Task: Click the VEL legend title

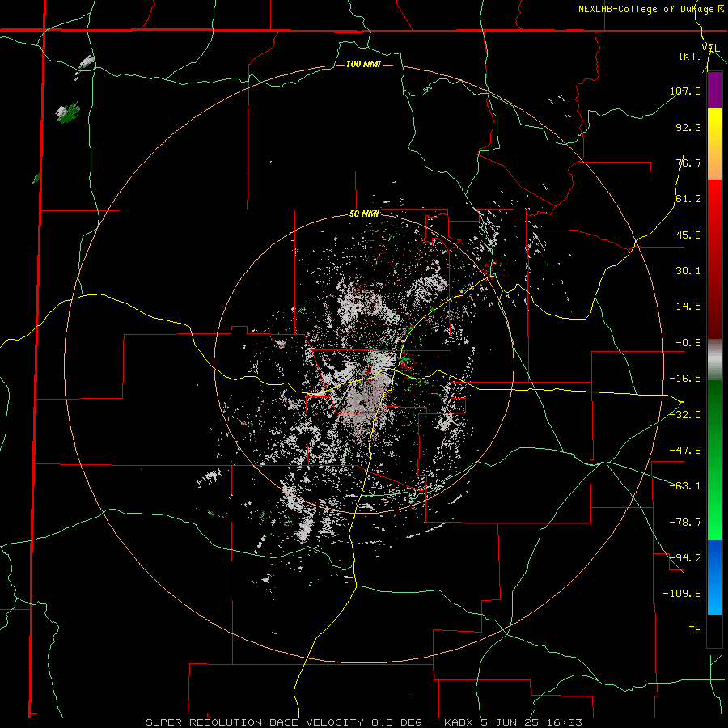Action: pyautogui.click(x=710, y=49)
